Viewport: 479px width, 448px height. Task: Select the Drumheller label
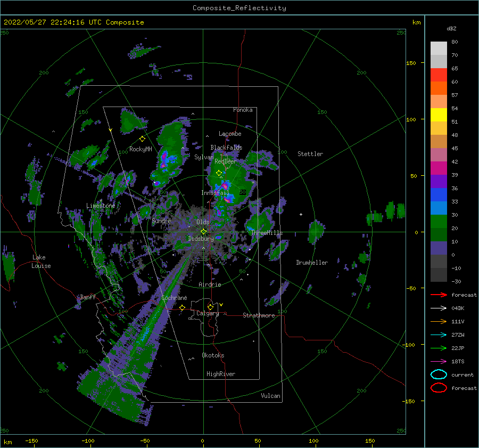[x=312, y=263]
